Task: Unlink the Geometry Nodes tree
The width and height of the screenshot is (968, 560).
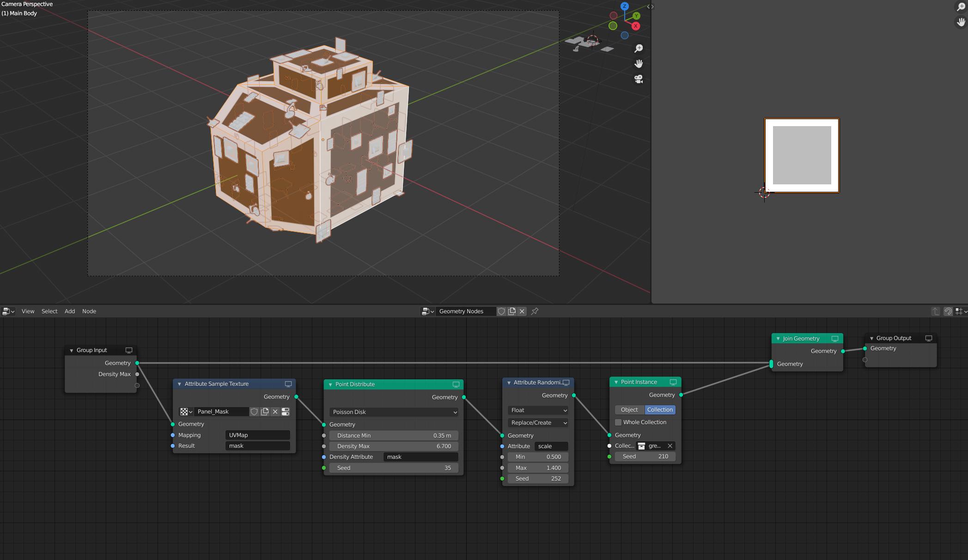Action: (x=522, y=311)
